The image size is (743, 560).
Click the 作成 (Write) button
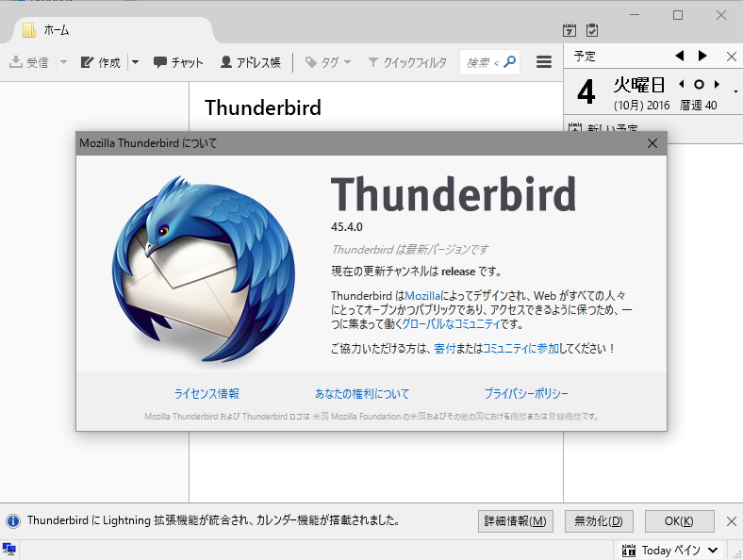pos(101,62)
